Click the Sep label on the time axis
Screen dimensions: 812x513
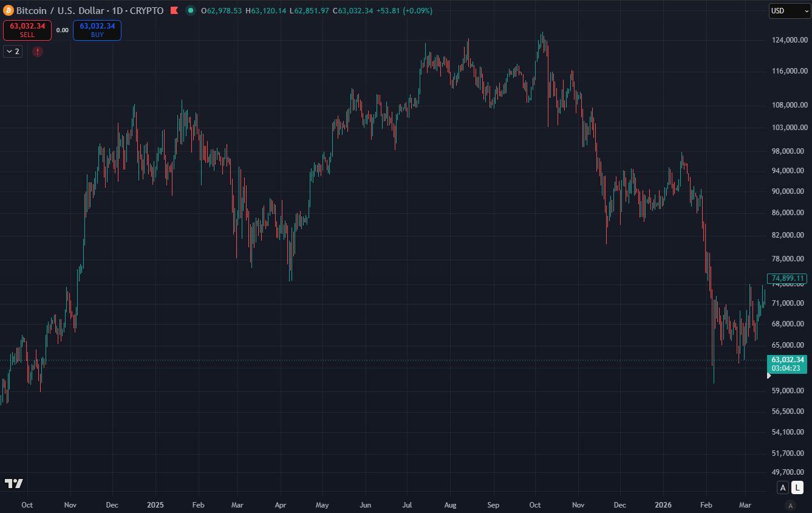[x=493, y=505]
